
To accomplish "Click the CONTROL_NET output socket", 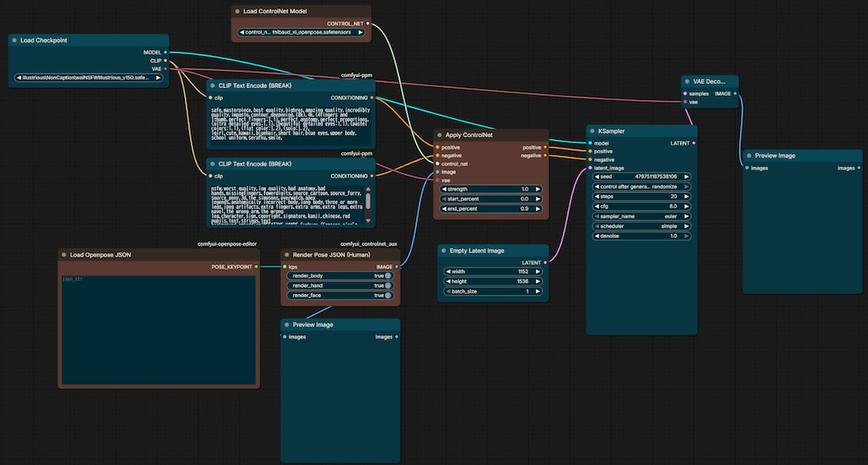I will click(368, 24).
